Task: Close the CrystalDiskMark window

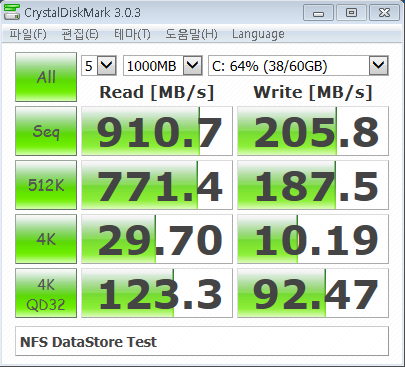Action: [x=384, y=13]
